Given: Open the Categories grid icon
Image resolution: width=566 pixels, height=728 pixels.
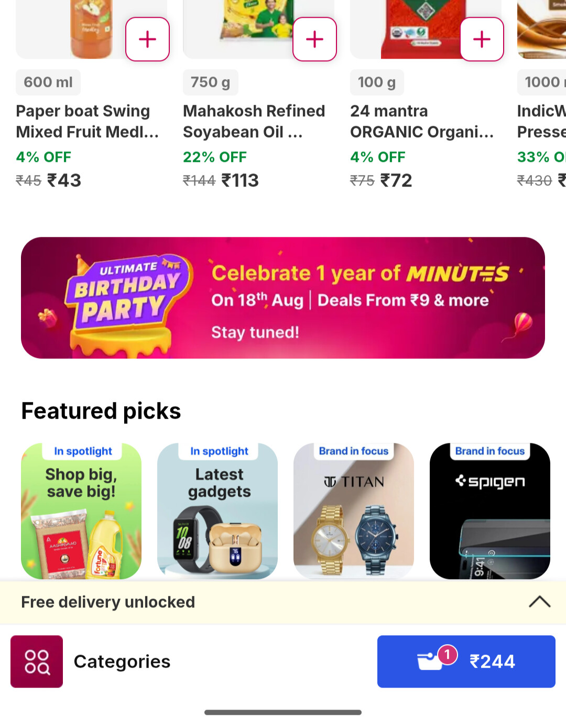Looking at the screenshot, I should click(37, 661).
